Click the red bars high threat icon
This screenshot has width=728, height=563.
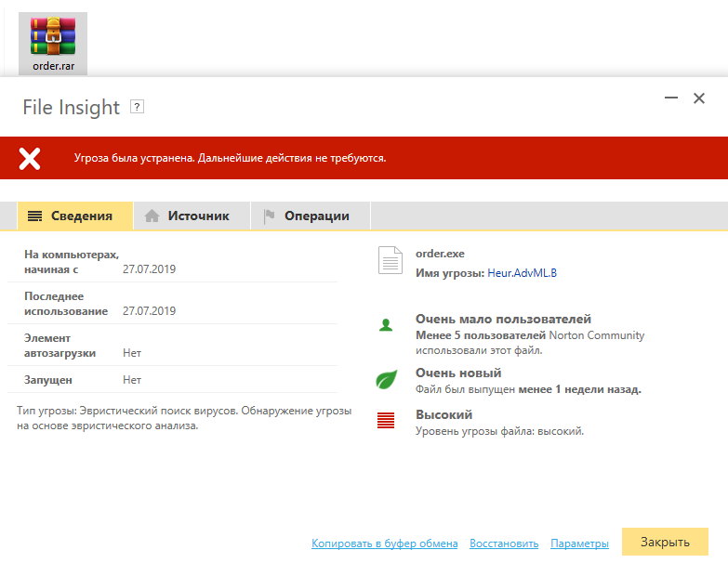tap(386, 421)
